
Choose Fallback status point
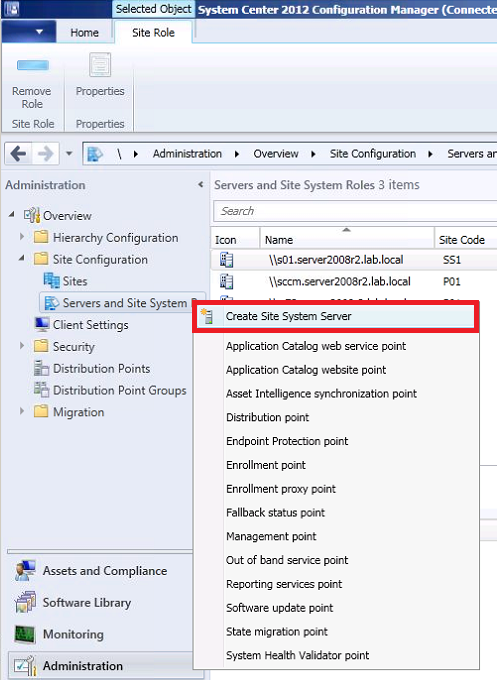coord(275,513)
